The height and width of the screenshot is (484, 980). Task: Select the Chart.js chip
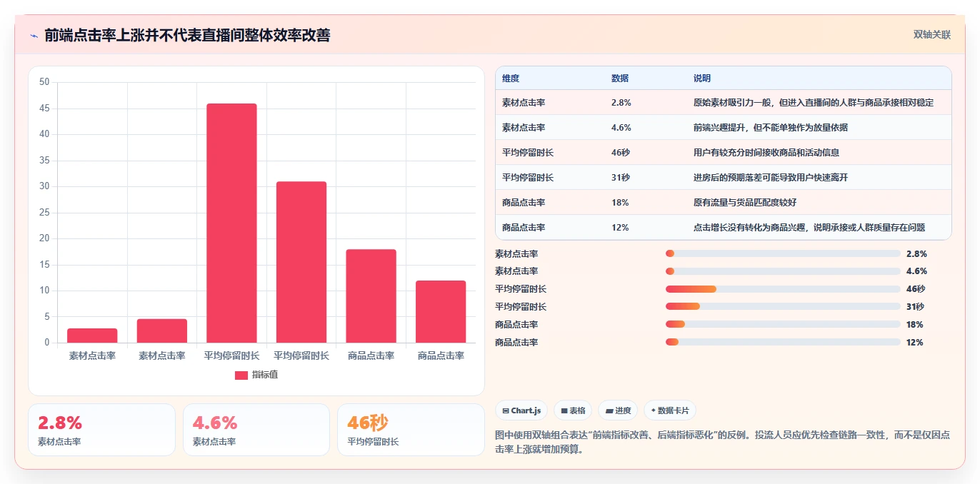pyautogui.click(x=521, y=410)
